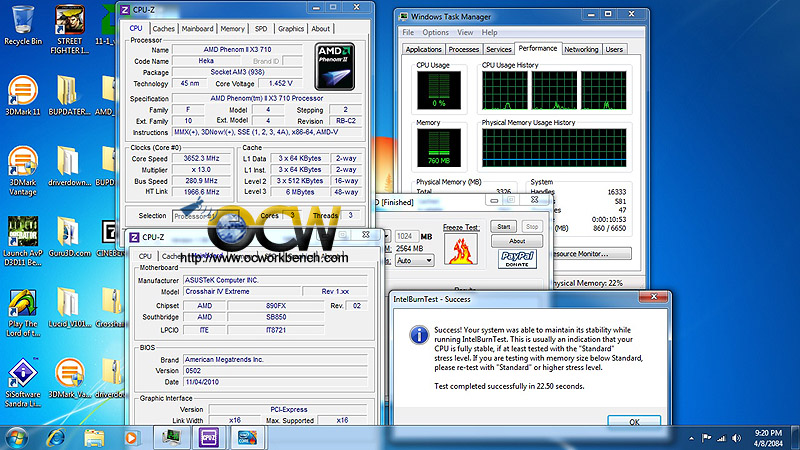This screenshot has width=800, height=450.
Task: Open the File menu in Task Manager
Action: pos(408,32)
